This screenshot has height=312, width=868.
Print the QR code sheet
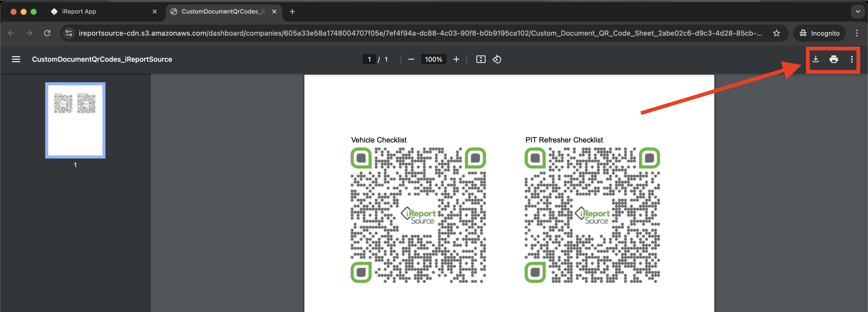pyautogui.click(x=834, y=59)
